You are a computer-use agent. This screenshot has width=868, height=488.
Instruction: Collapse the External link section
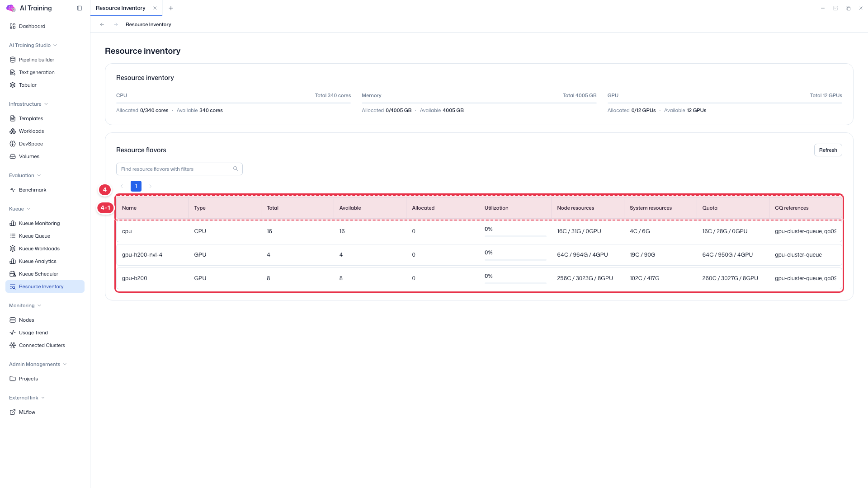tap(27, 398)
